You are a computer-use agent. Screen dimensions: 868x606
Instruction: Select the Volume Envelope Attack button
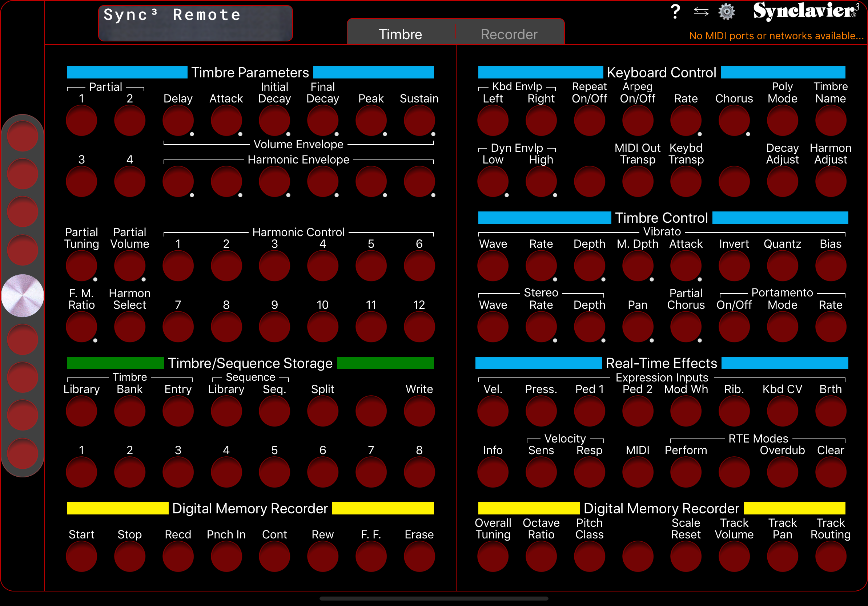point(226,121)
